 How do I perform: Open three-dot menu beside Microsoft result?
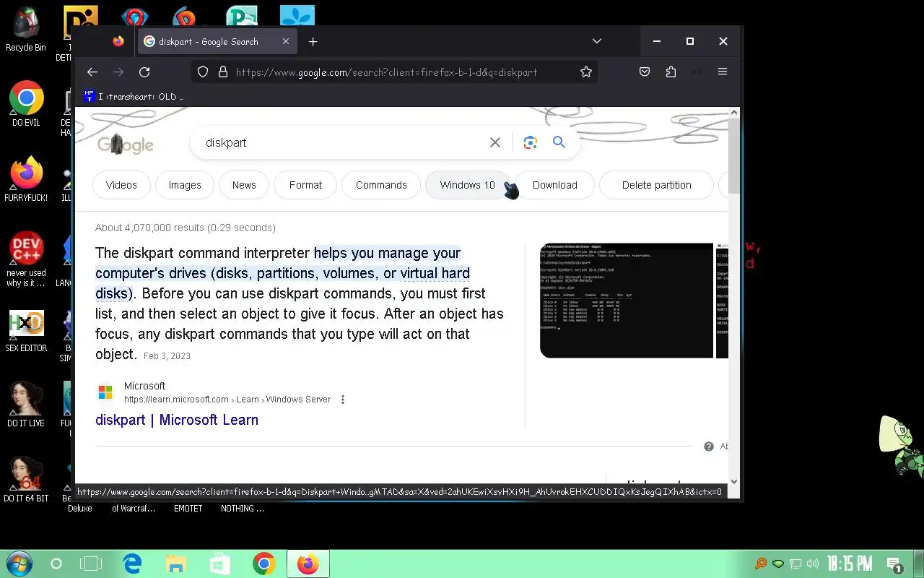click(x=343, y=400)
